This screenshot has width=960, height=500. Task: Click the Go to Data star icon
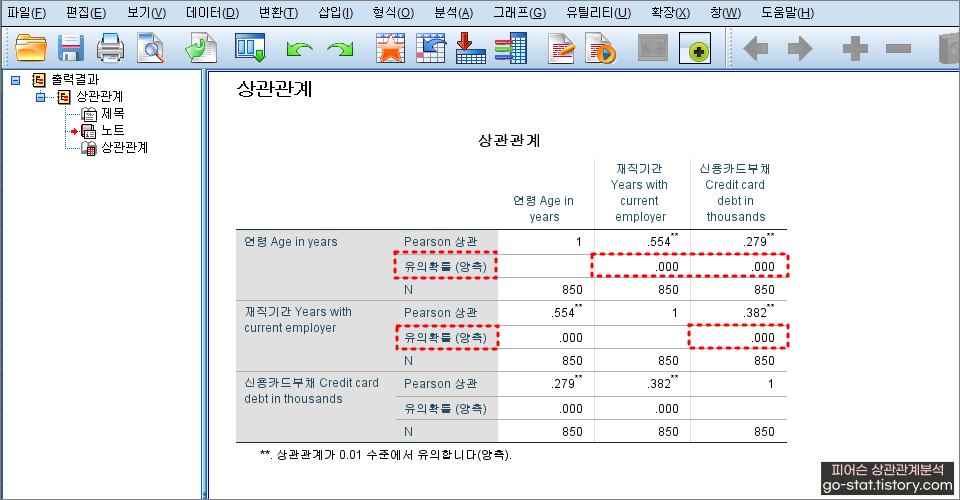pos(390,48)
